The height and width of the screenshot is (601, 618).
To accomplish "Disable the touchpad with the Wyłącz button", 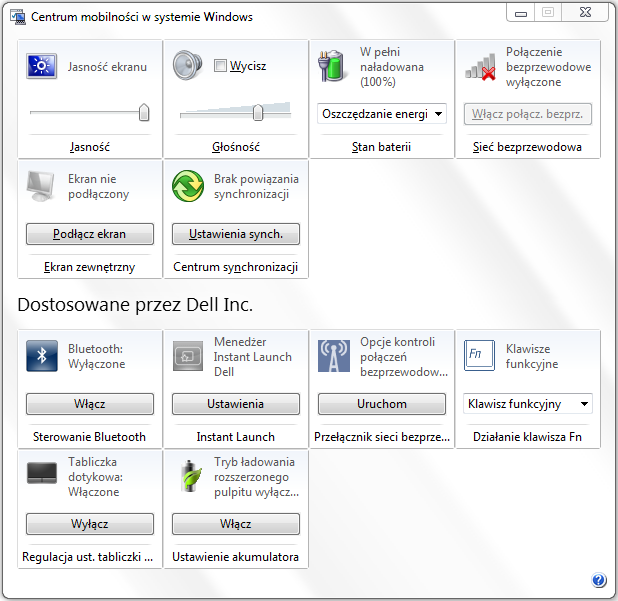I will [x=90, y=524].
